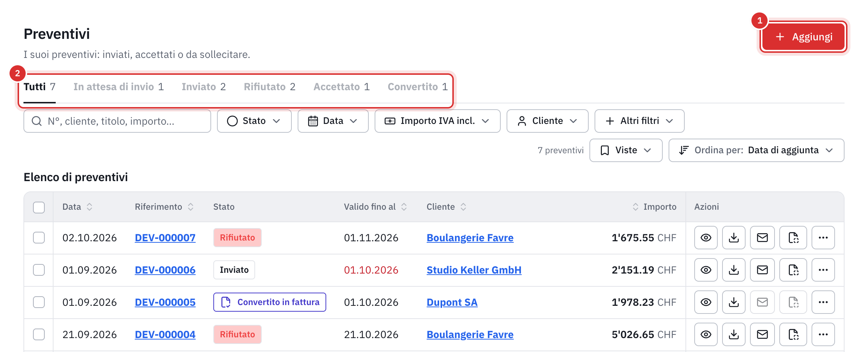Open Ordina per Data di aggiunta dropdown

(x=756, y=150)
